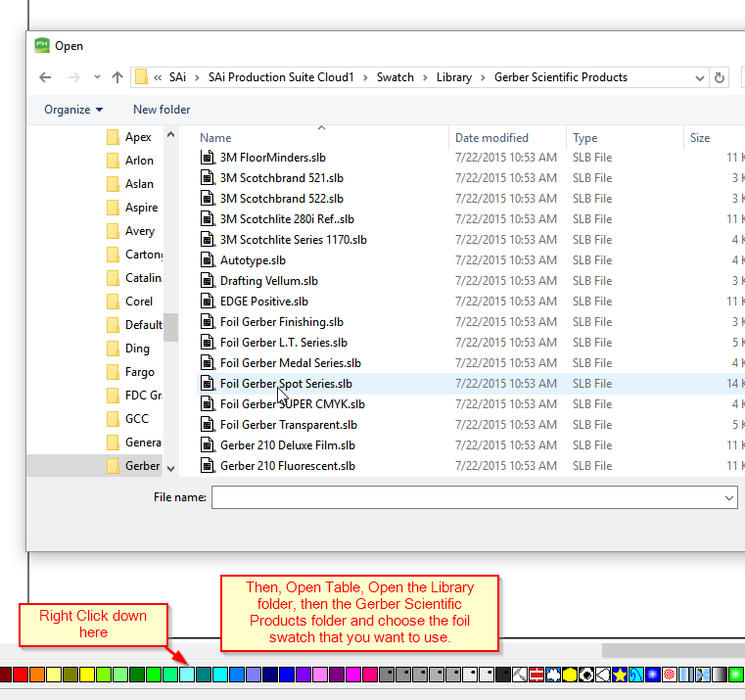The width and height of the screenshot is (745, 700).
Task: Choose the teal color swatch
Action: pos(204,675)
